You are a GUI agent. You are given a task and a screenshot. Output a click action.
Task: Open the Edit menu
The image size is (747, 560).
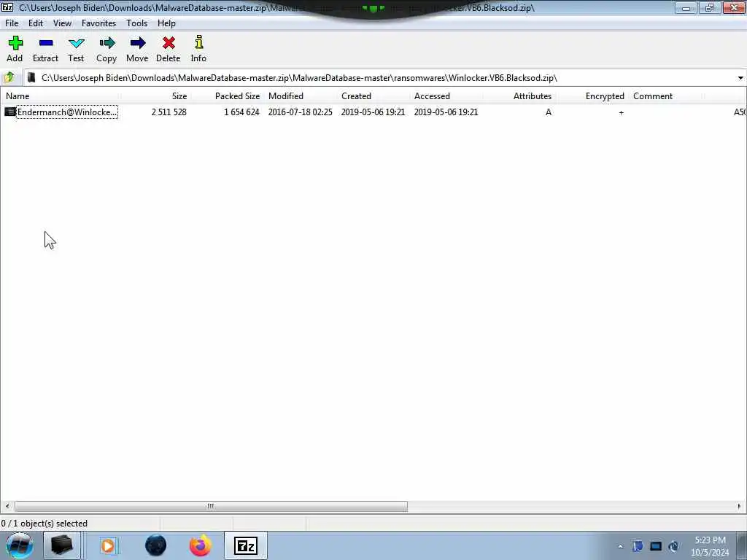[x=36, y=23]
